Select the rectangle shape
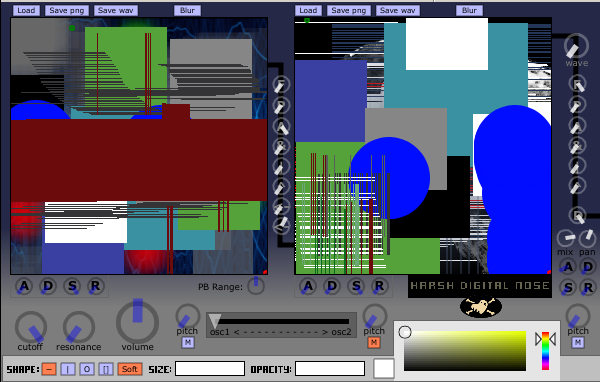The width and height of the screenshot is (600, 382). (106, 369)
